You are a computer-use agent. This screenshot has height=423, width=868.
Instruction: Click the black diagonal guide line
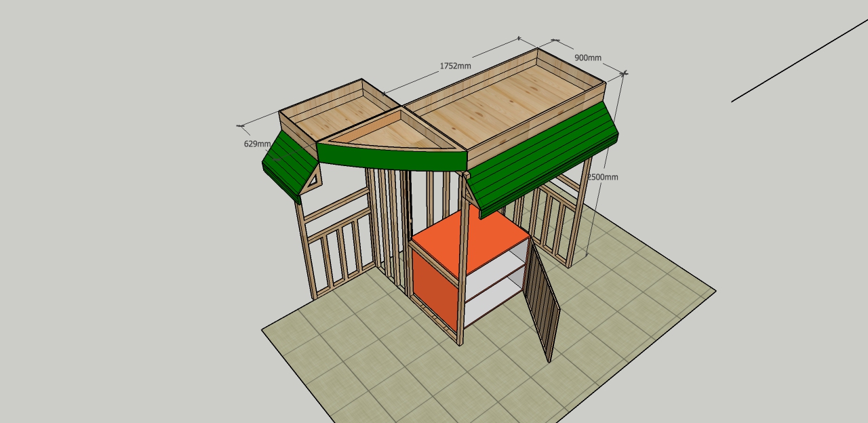click(x=800, y=61)
